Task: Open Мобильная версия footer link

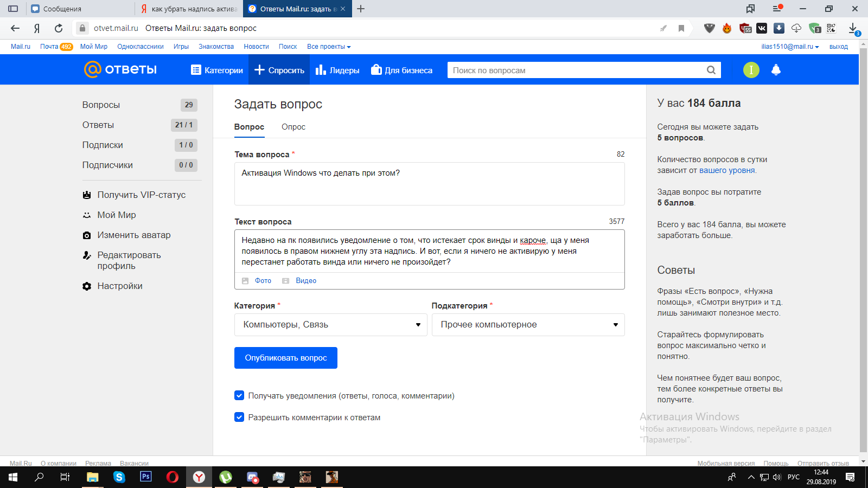Action: [726, 463]
